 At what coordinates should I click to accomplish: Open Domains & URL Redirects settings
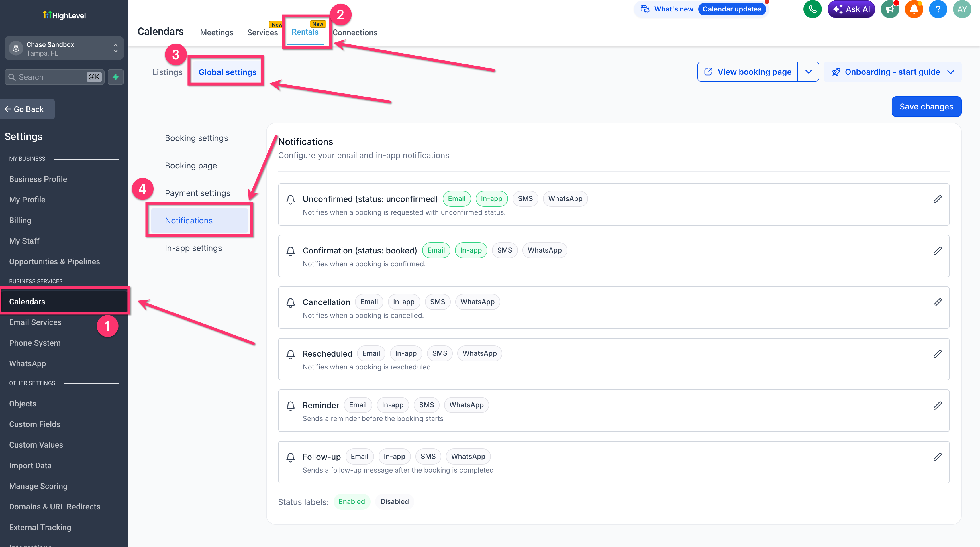point(55,507)
